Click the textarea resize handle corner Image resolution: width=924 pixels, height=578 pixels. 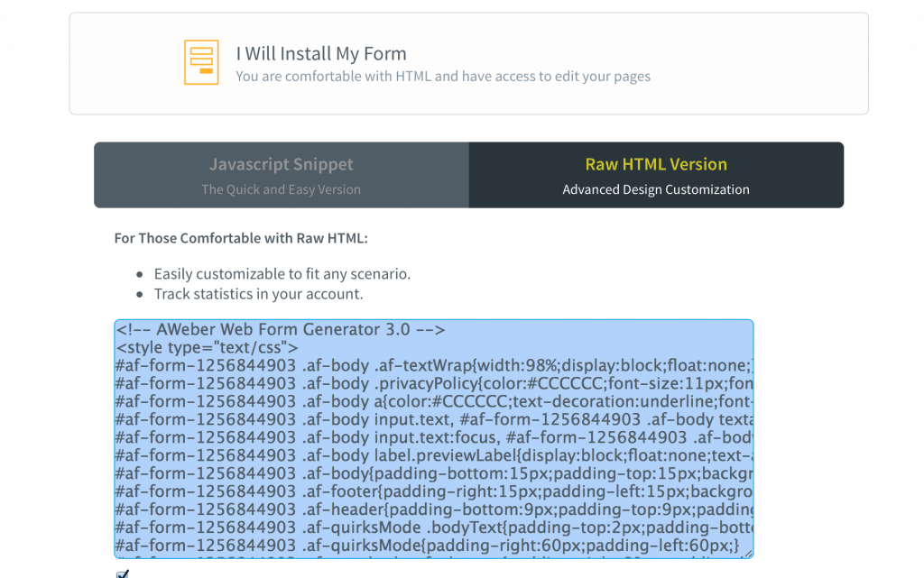coord(748,553)
